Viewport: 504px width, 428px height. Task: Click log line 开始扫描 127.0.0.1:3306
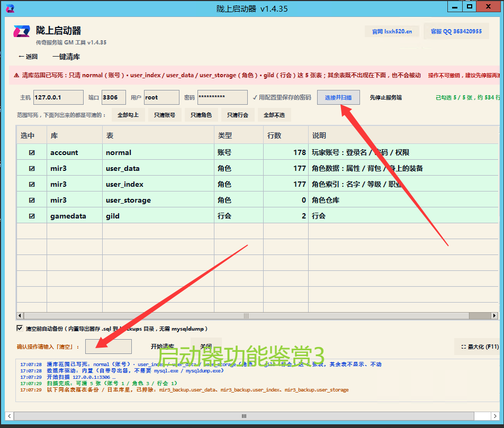click(68, 377)
